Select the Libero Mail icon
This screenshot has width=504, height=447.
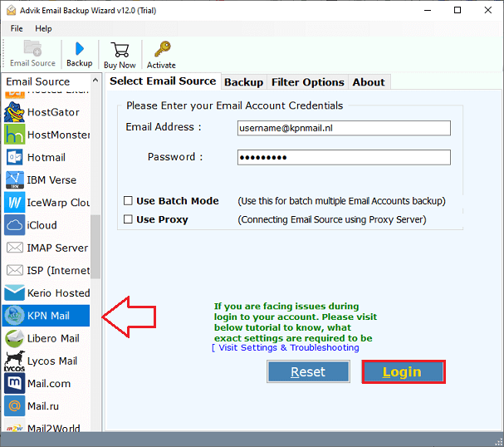(14, 338)
